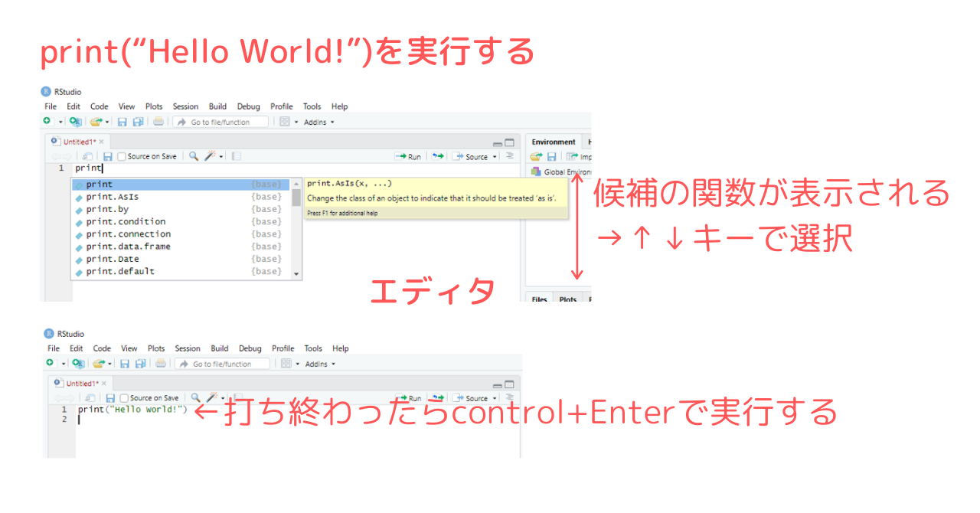Click the Go to file/function field
The height and width of the screenshot is (513, 980).
coord(220,122)
